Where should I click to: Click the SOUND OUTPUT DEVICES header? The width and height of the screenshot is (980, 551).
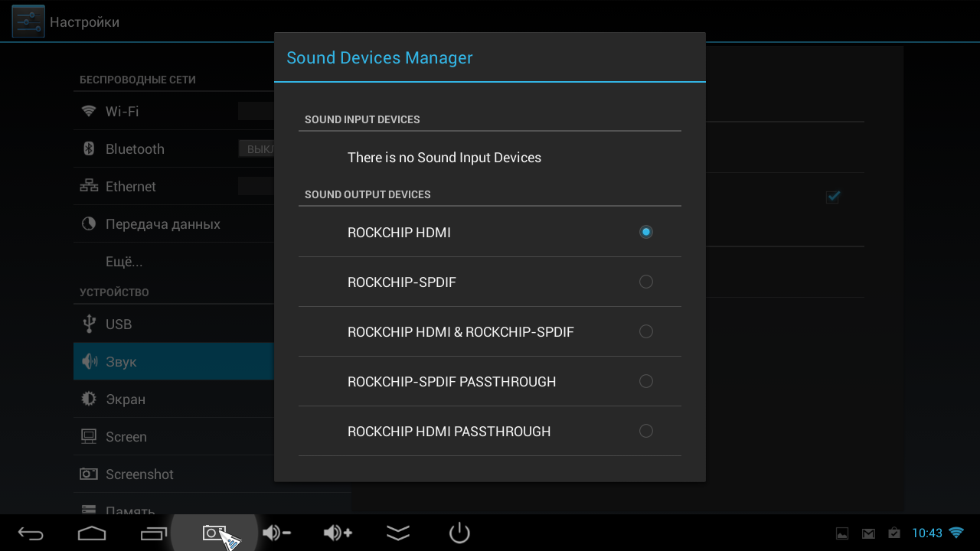(367, 194)
